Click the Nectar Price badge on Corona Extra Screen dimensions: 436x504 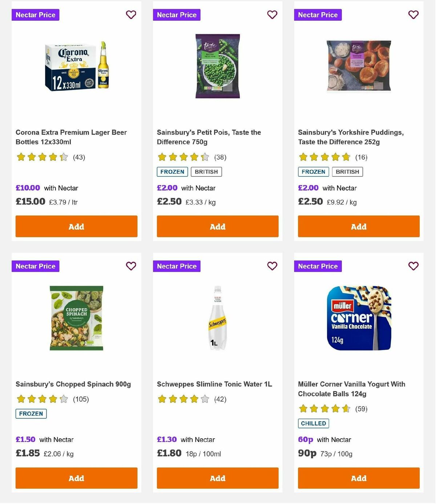tap(35, 15)
